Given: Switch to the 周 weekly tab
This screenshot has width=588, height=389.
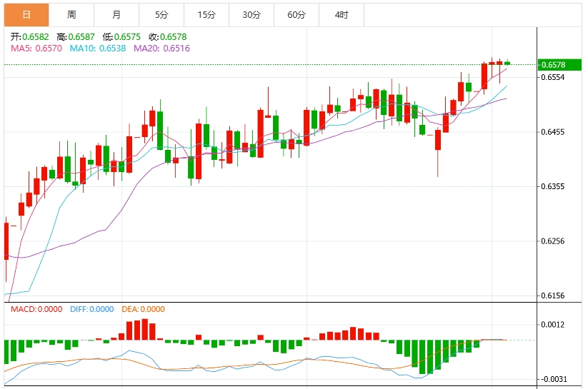Looking at the screenshot, I should (71, 15).
